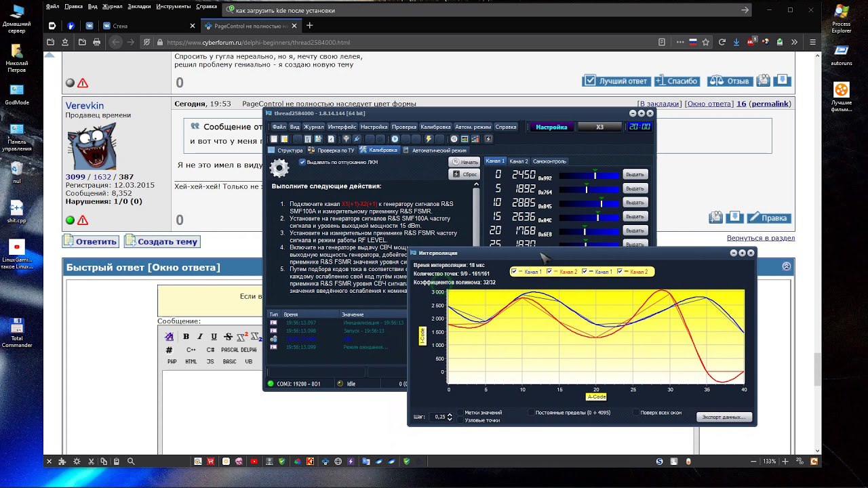Screen dimensions: 868x488
Task: Click the Bold formatting icon in editor
Action: pyautogui.click(x=186, y=337)
